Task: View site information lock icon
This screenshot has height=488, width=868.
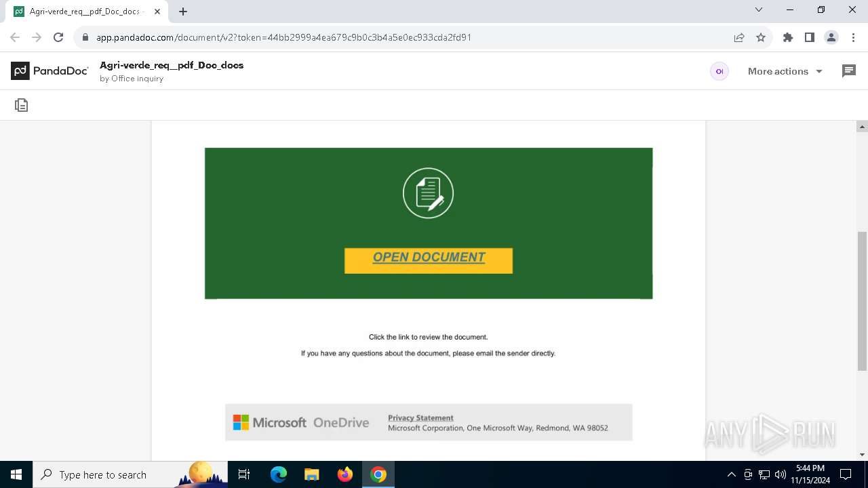Action: coord(85,37)
